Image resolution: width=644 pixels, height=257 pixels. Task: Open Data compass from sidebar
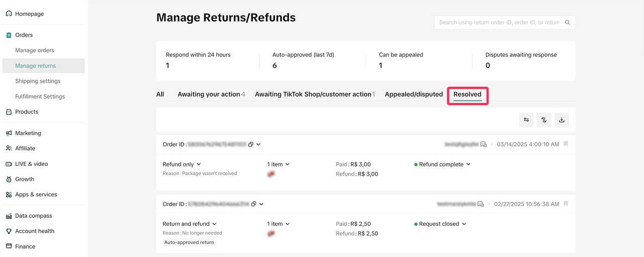33,216
